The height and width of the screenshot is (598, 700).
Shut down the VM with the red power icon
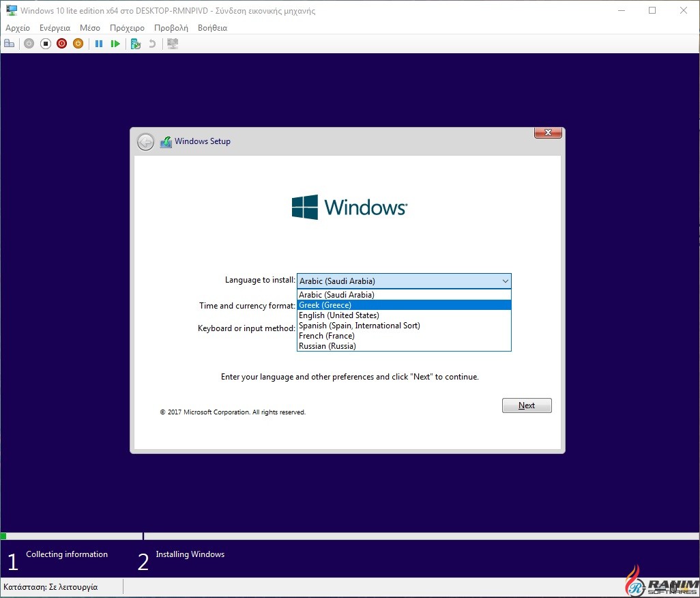61,44
